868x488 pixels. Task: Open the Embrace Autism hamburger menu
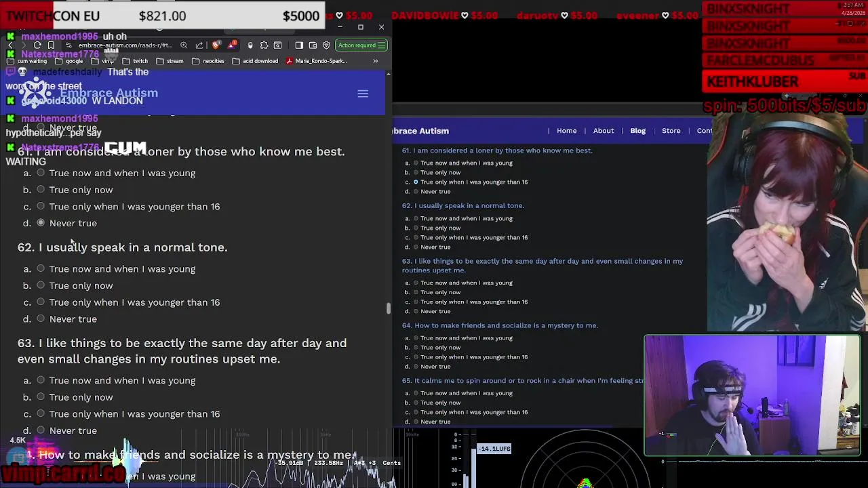[x=363, y=94]
